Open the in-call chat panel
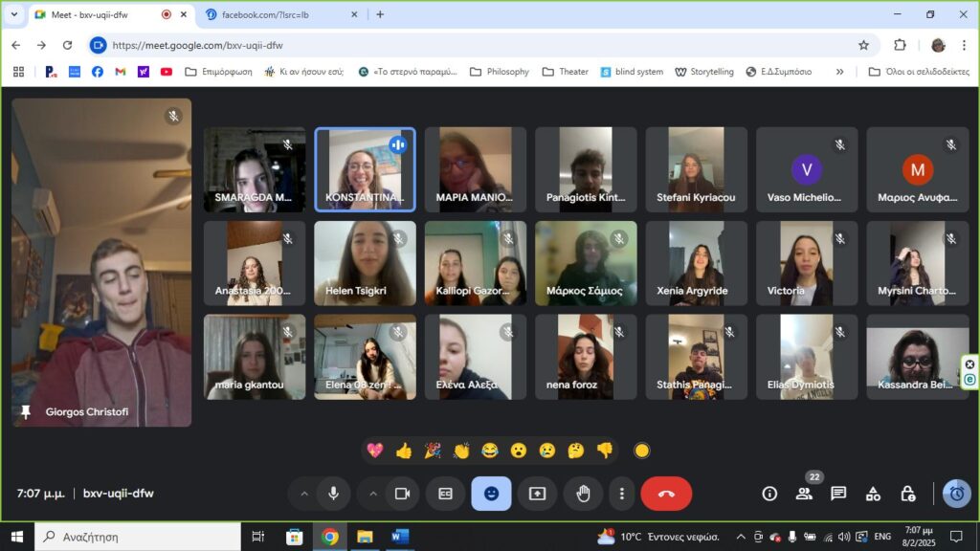 tap(838, 494)
